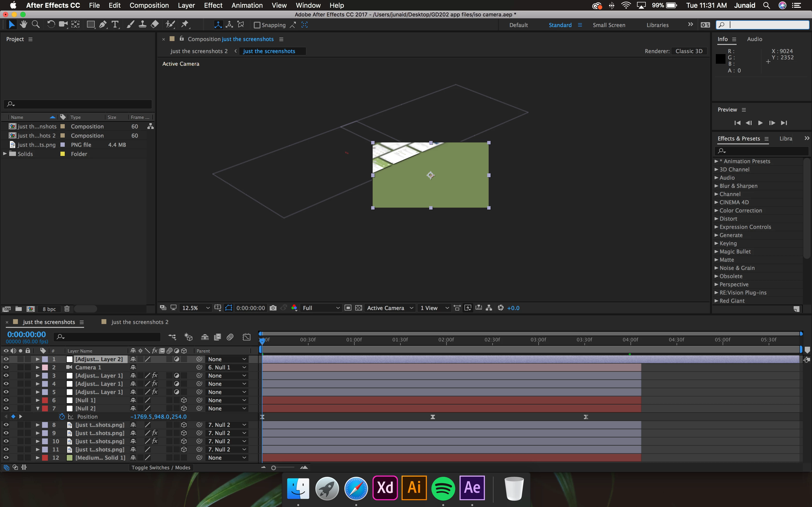Select the Horizontal Type tool
Screen dimensions: 812x507
115,24
